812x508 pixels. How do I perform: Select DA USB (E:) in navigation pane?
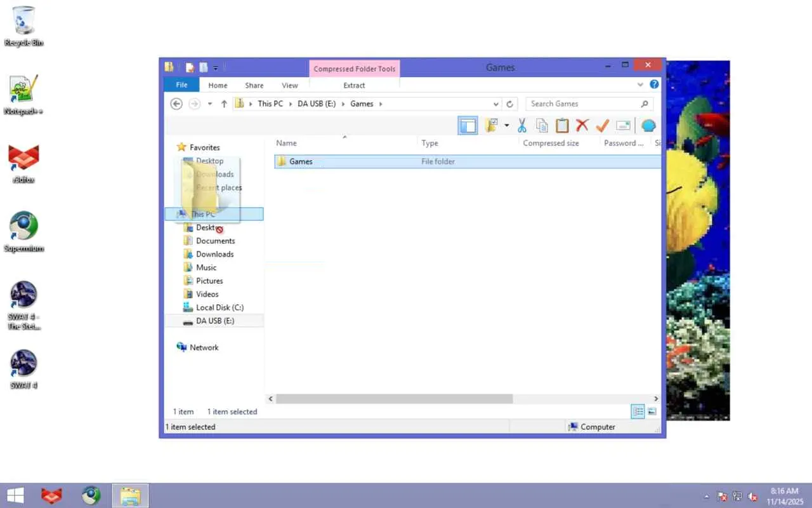(x=214, y=321)
